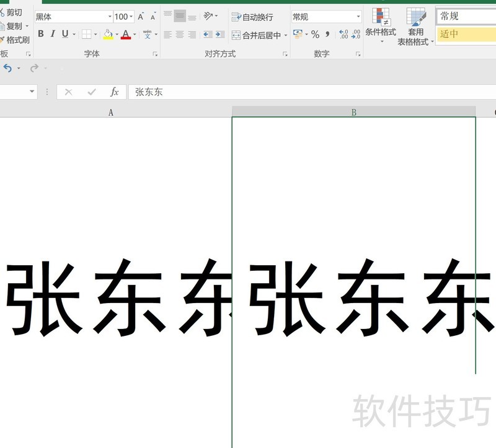
Task: Click the increase decimal places icon
Action: coord(343,35)
